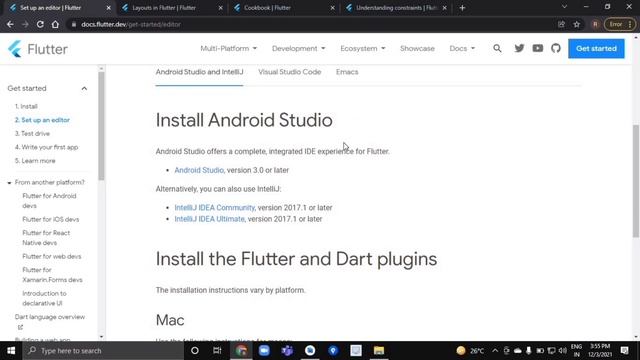The width and height of the screenshot is (640, 360).
Task: Open the Android Studio download link
Action: click(199, 170)
